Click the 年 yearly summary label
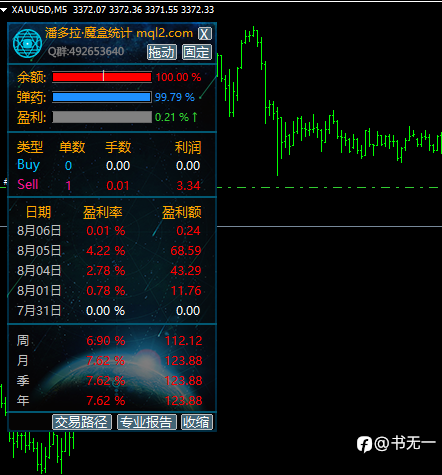Image resolution: width=442 pixels, height=475 pixels. [x=23, y=401]
